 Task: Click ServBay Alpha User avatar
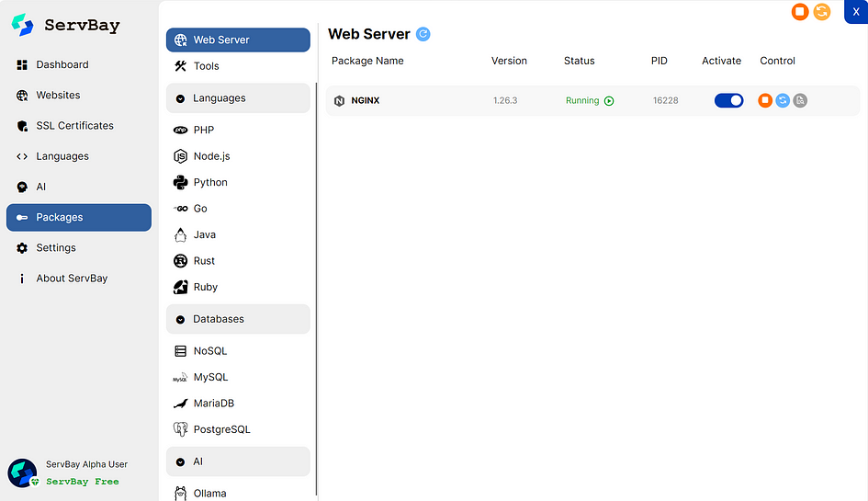click(22, 473)
